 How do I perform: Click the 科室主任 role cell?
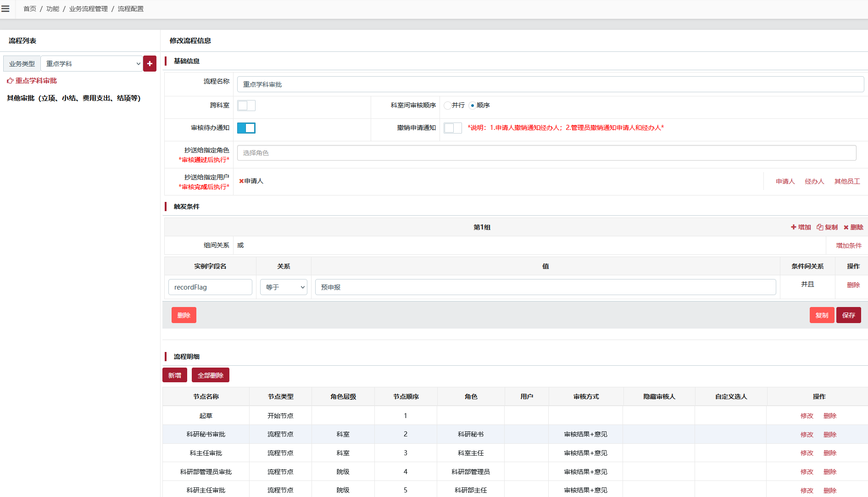471,453
